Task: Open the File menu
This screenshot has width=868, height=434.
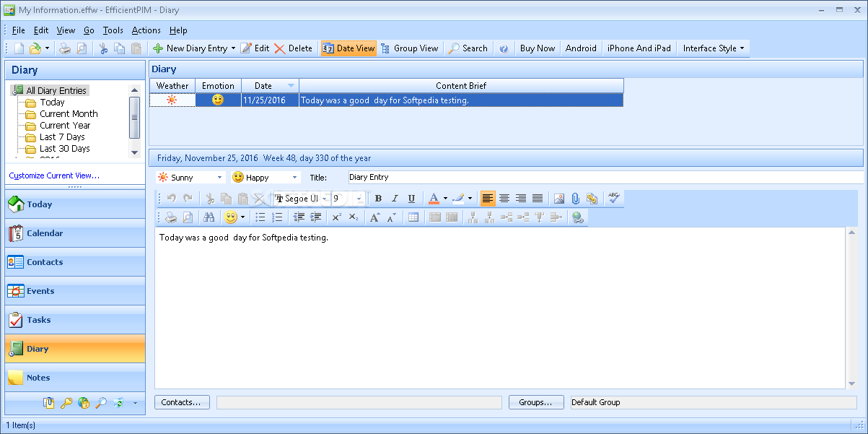Action: tap(19, 30)
